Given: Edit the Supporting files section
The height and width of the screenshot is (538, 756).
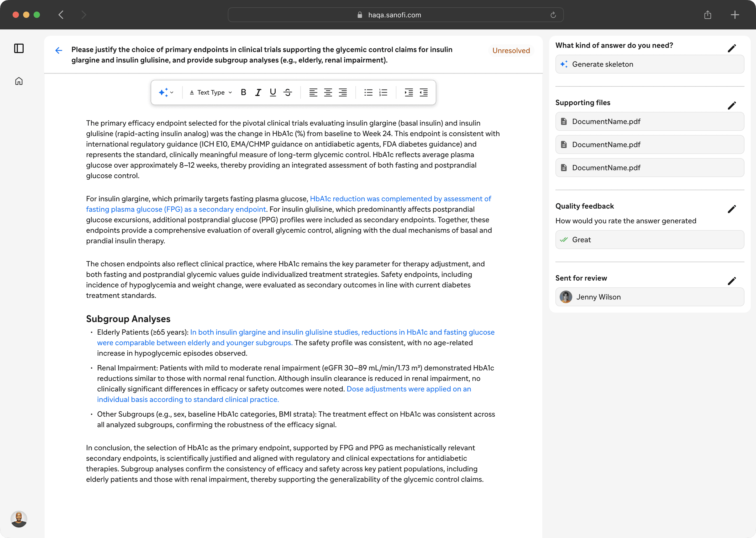Looking at the screenshot, I should tap(732, 105).
